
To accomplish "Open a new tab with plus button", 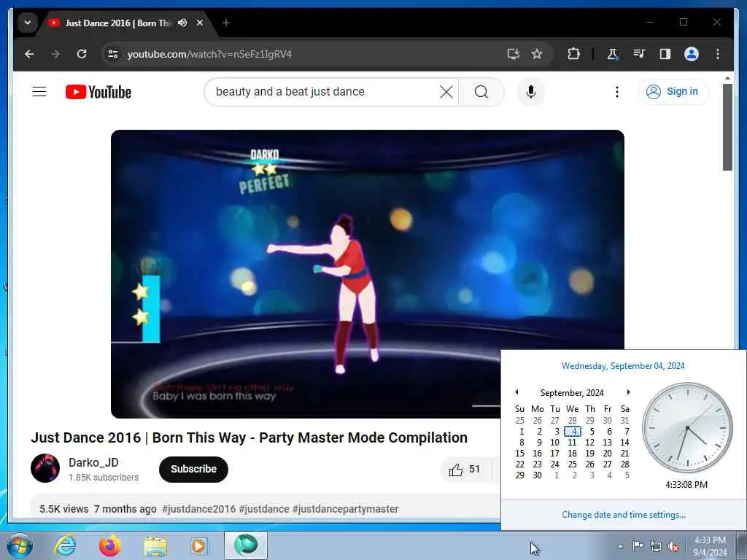I will (x=226, y=23).
